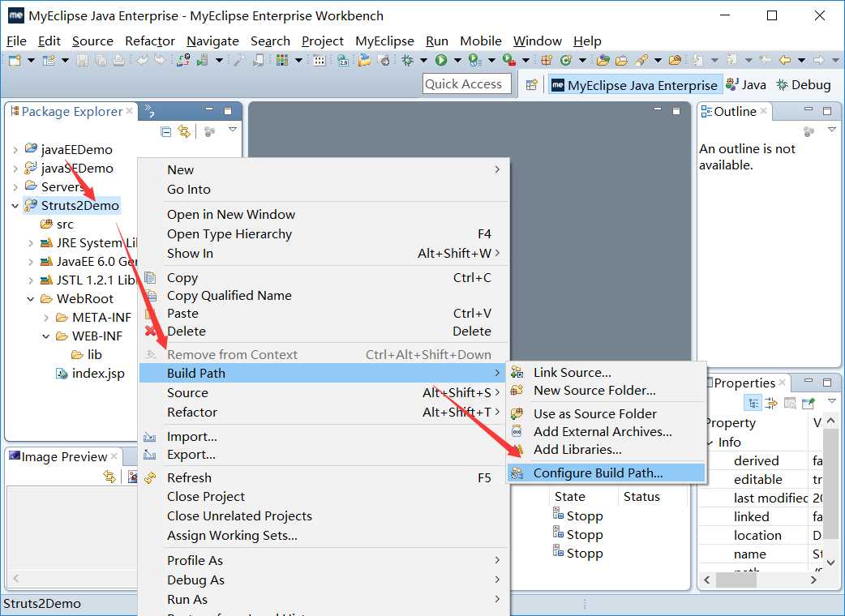Click the colored grid toolbar icon
This screenshot has width=845, height=616.
(x=282, y=60)
